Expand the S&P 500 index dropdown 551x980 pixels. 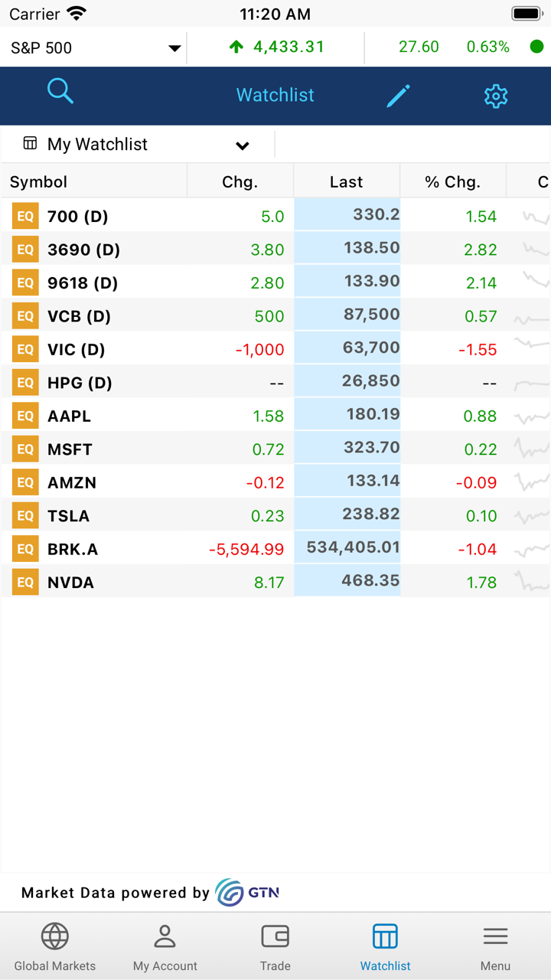coord(174,48)
